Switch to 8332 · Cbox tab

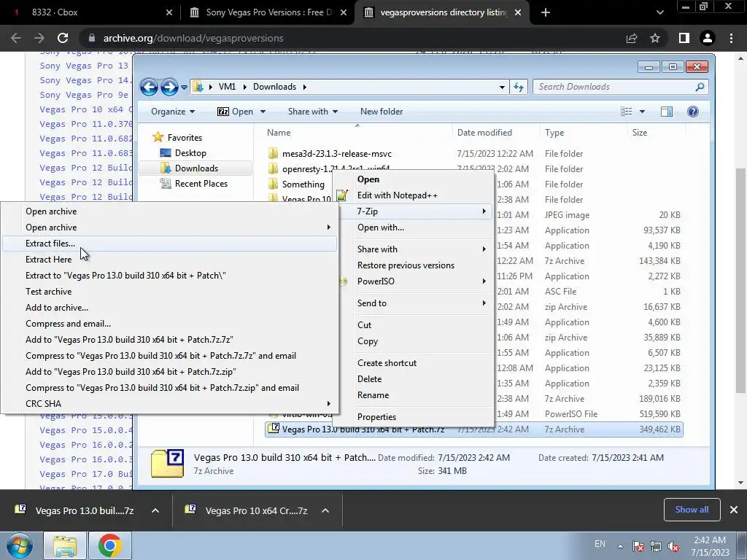[90, 12]
